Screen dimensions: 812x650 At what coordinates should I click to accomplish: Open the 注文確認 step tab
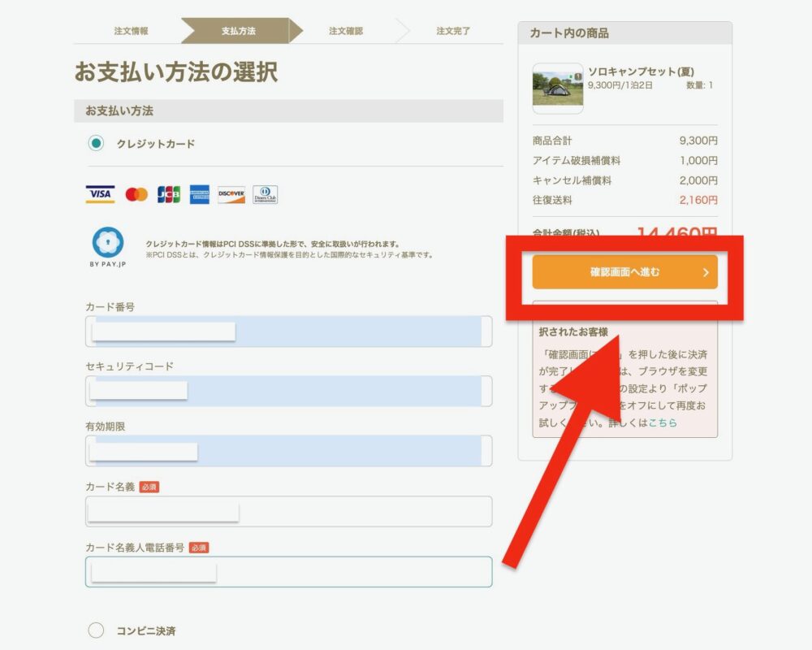(x=346, y=31)
